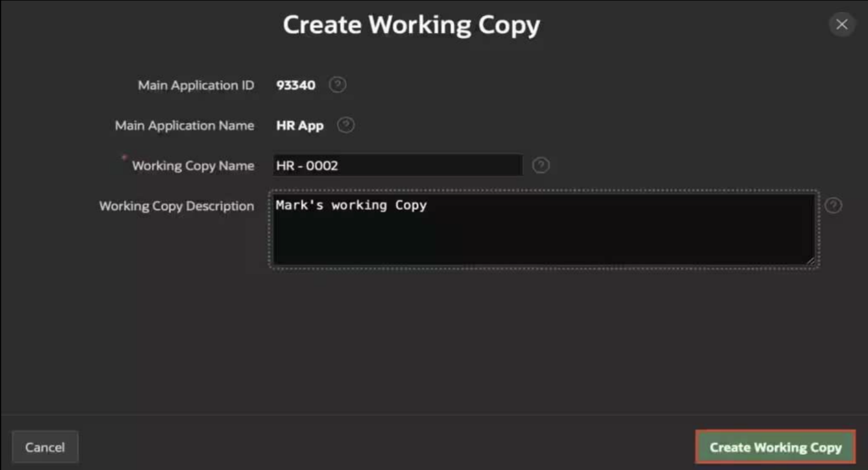Open help for Main Application ID
Screen dimensions: 868x470
pos(337,85)
